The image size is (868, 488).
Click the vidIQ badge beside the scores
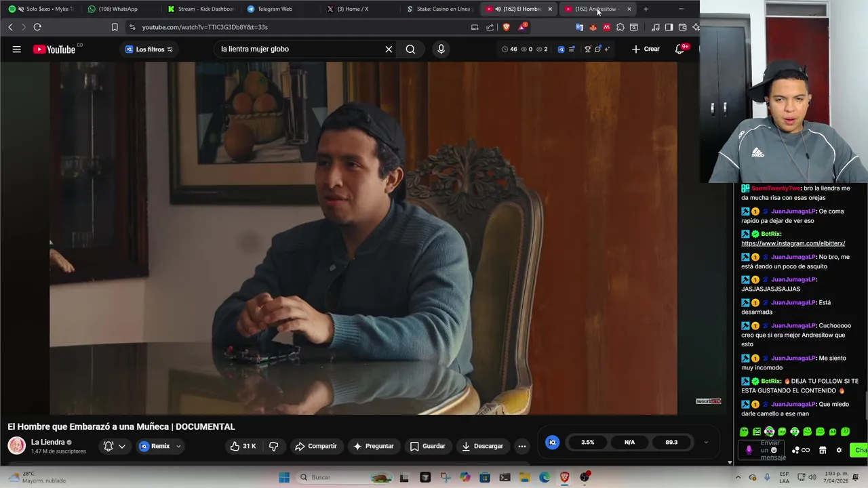pos(552,442)
